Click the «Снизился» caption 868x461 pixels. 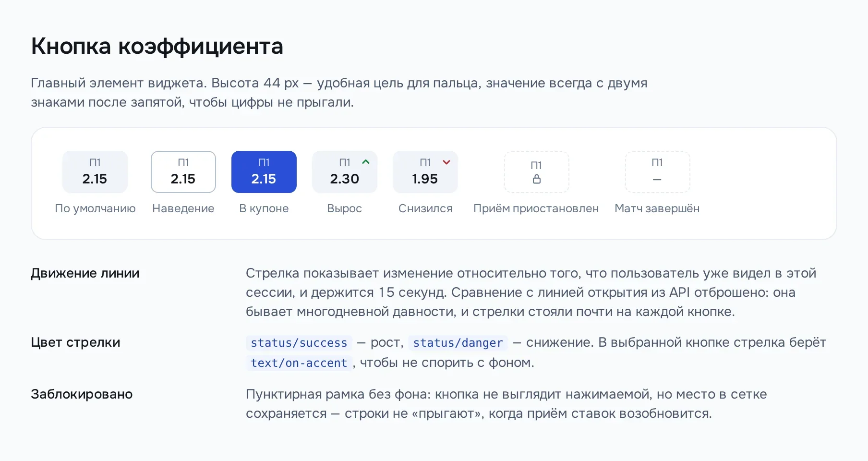point(425,208)
